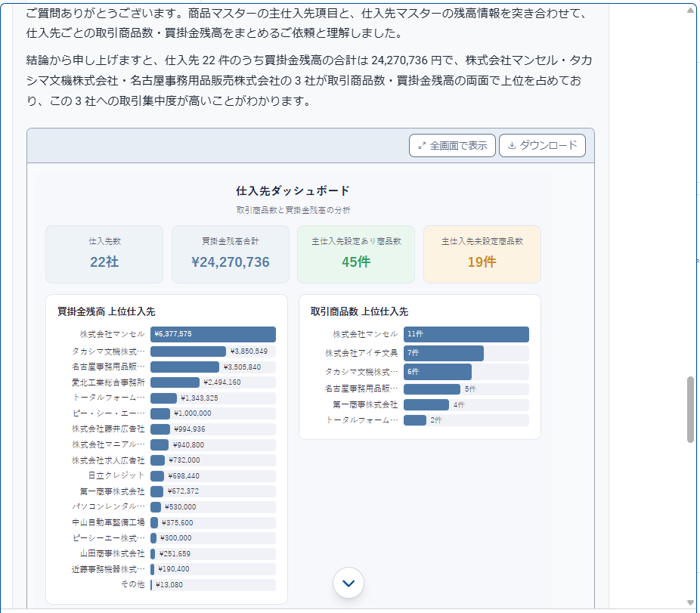Click the 愛北工業総合事務所 ¥2,494,160 bar
Viewport: 700px width, 613px height.
click(x=175, y=382)
